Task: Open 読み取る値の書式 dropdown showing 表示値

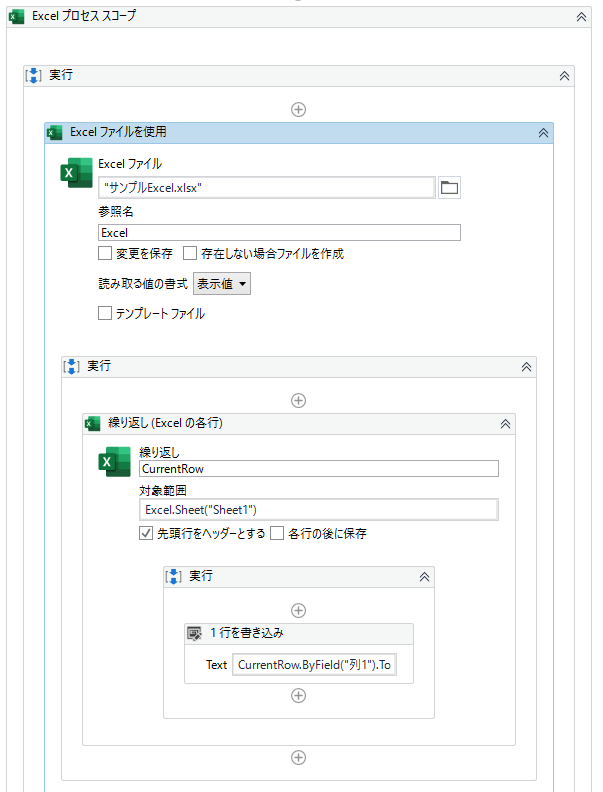Action: [222, 284]
